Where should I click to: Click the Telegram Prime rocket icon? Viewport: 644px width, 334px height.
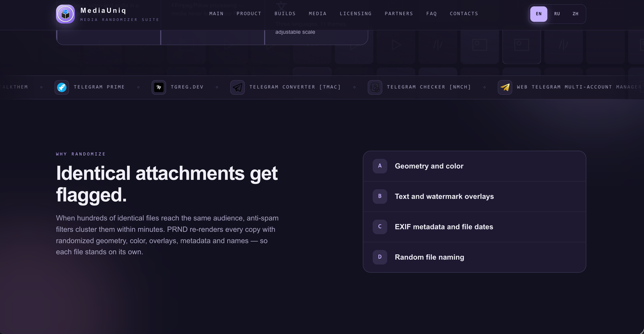coord(62,87)
